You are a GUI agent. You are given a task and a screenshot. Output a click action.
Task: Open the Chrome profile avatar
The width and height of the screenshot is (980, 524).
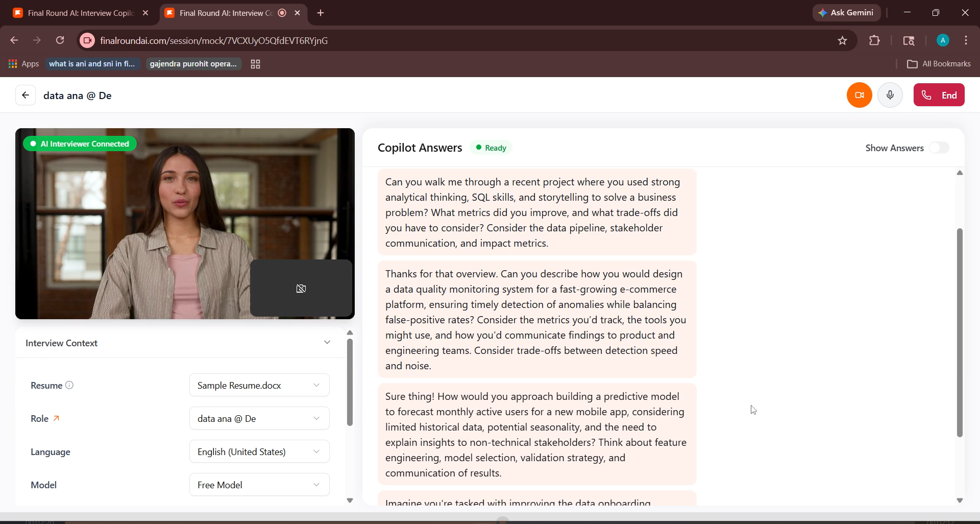(x=943, y=40)
